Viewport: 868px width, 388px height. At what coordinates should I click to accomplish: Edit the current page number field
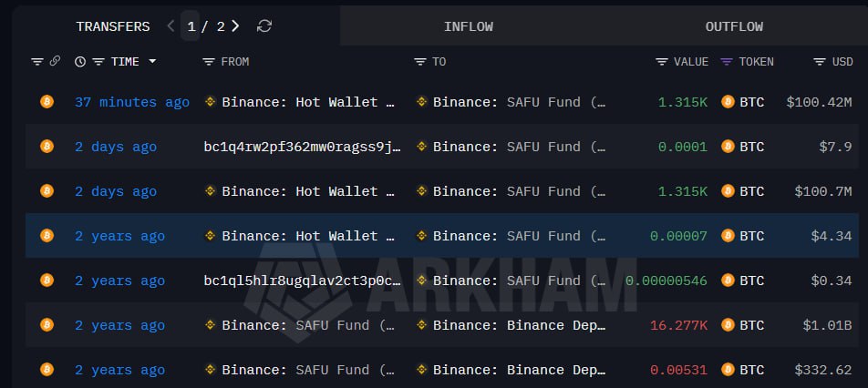pyautogui.click(x=191, y=26)
